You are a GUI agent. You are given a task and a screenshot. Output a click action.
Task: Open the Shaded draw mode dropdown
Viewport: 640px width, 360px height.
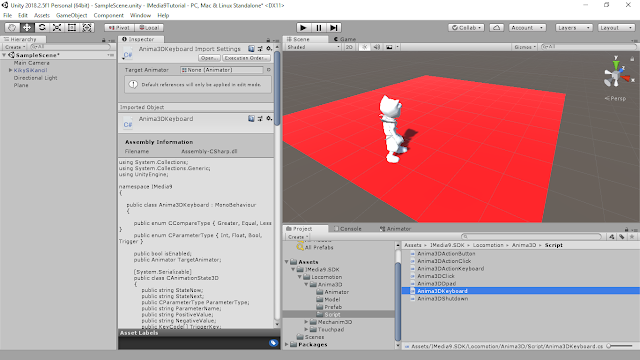[313, 47]
